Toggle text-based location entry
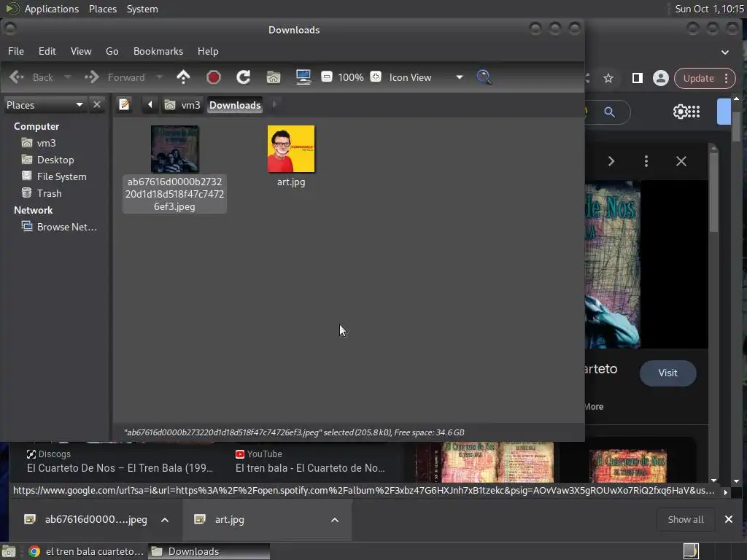The height and width of the screenshot is (560, 747). (124, 105)
